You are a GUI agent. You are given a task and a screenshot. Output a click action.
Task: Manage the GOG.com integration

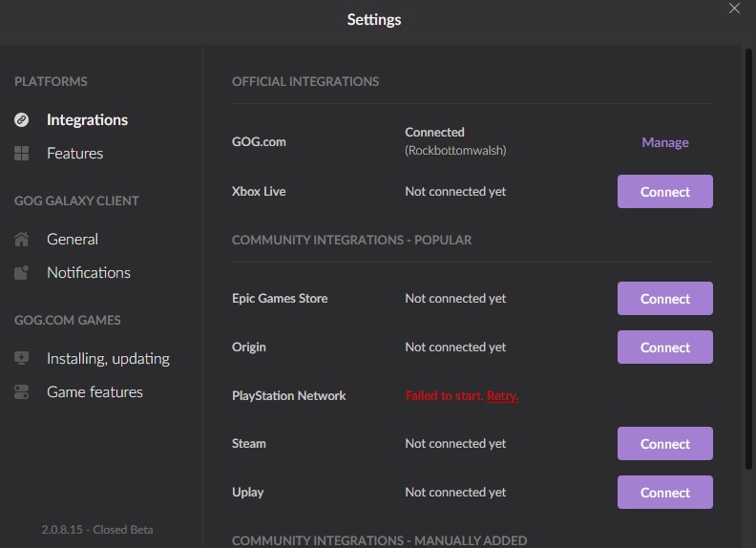665,142
